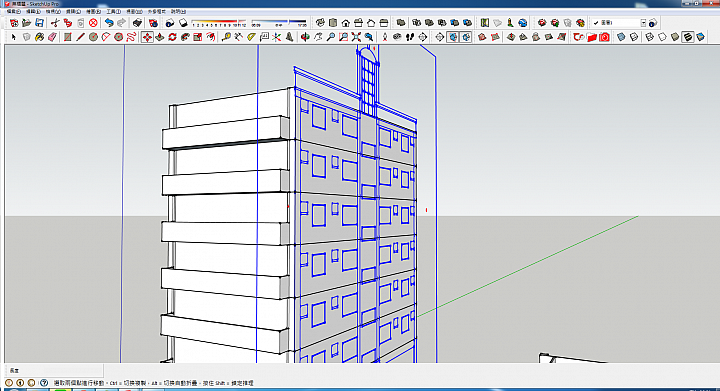The image size is (720, 391).
Task: Switch to the Iso view
Action: pyautogui.click(x=320, y=23)
